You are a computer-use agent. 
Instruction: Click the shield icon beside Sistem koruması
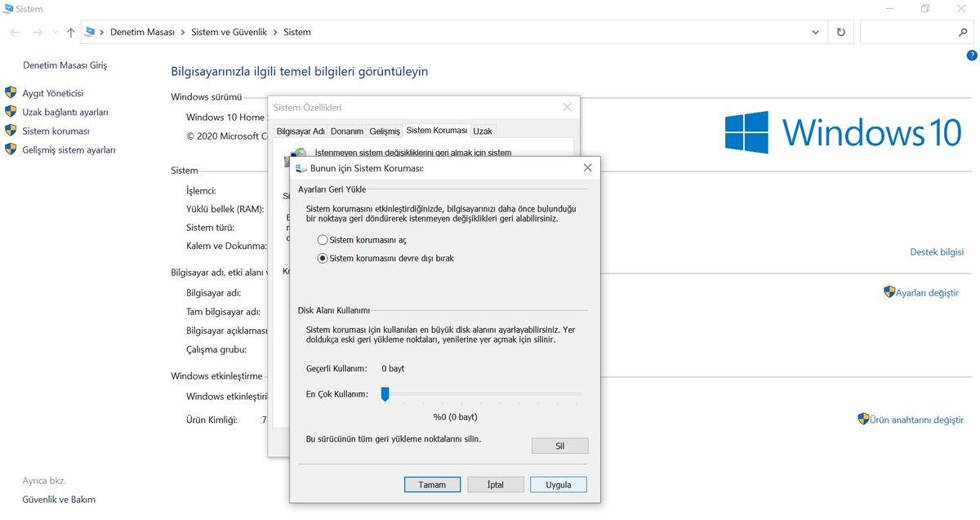click(11, 131)
